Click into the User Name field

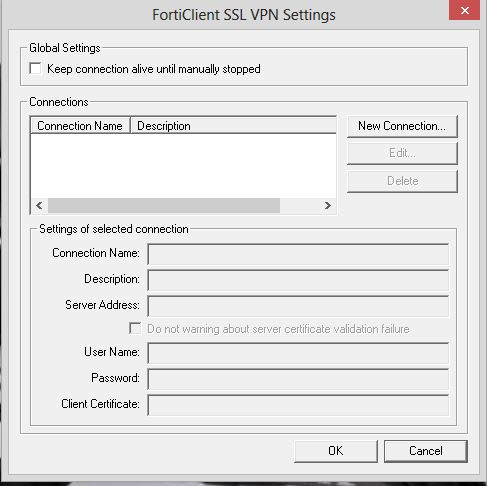[298, 353]
